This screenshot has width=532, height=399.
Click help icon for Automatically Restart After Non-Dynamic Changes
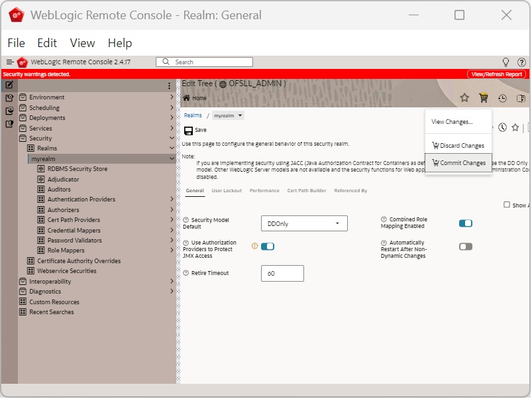(x=384, y=243)
